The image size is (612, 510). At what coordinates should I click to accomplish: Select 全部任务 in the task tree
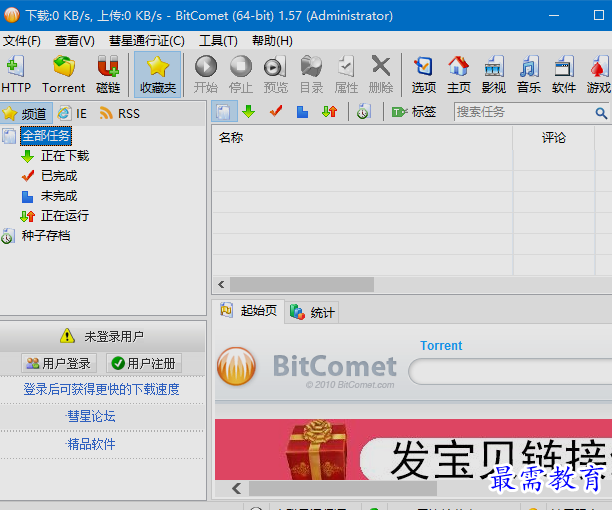[x=46, y=136]
